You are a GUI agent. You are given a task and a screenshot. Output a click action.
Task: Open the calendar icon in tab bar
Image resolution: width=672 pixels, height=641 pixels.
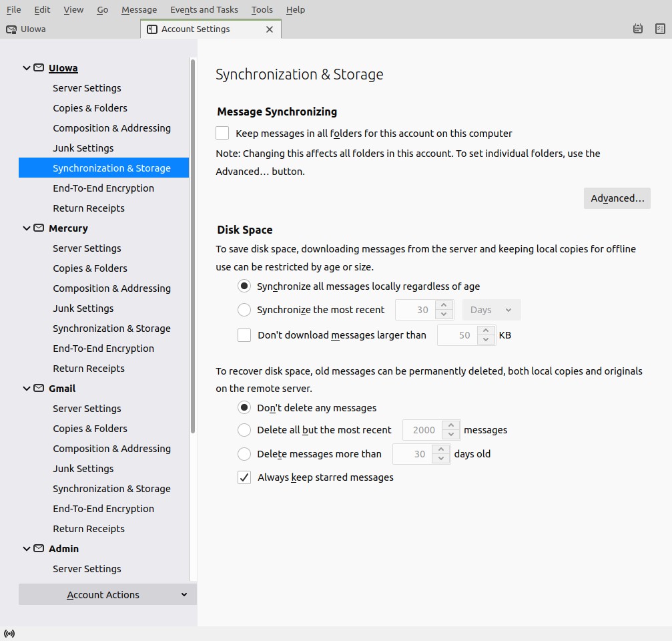pos(638,29)
